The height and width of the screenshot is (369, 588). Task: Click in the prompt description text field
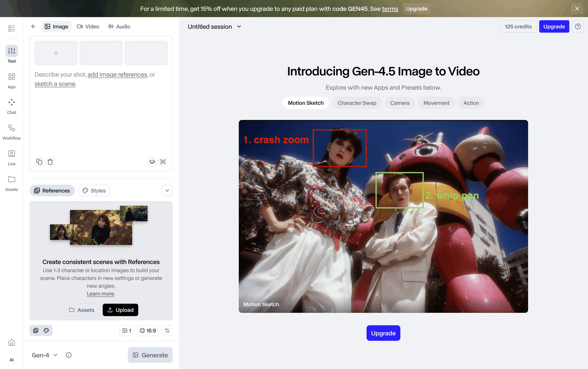click(x=101, y=111)
